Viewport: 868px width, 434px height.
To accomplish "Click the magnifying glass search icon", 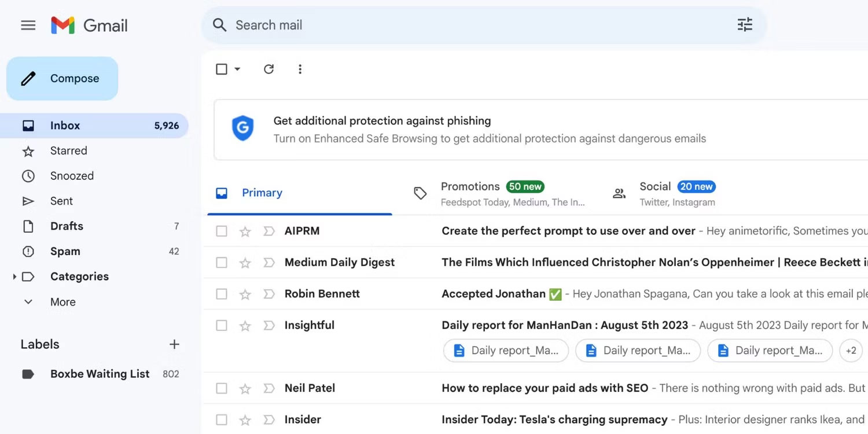I will [x=219, y=25].
